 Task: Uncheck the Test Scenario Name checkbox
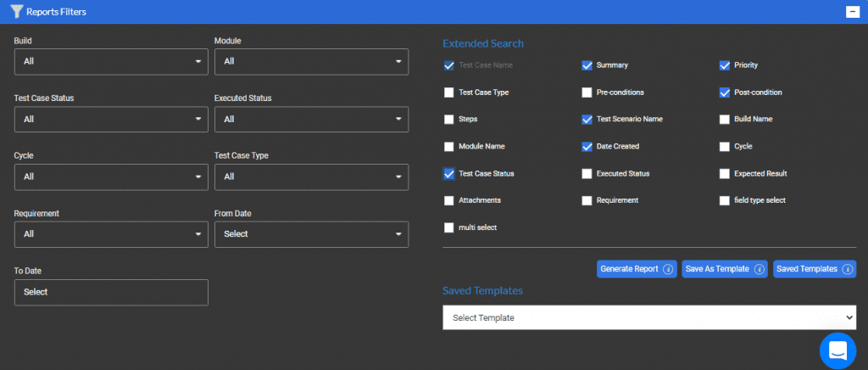tap(587, 119)
